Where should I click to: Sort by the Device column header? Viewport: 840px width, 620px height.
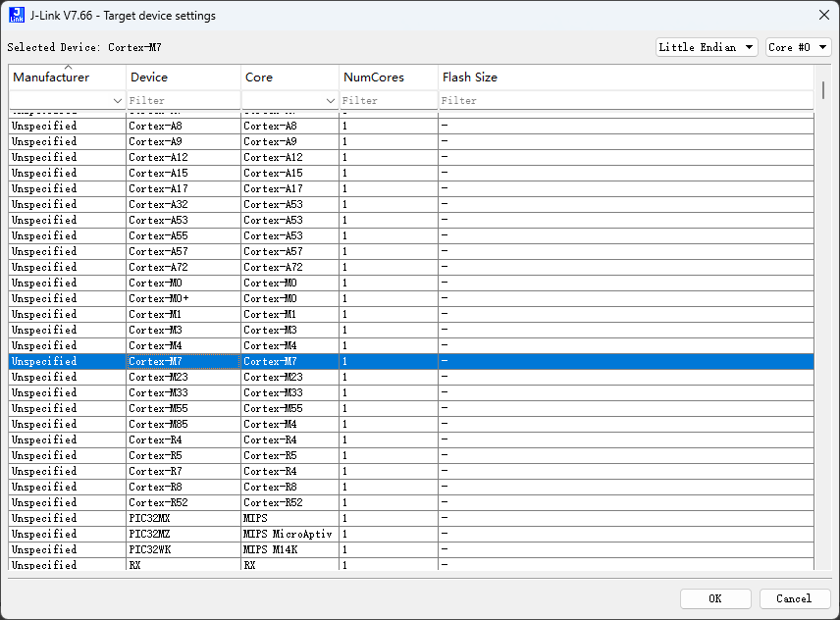184,77
